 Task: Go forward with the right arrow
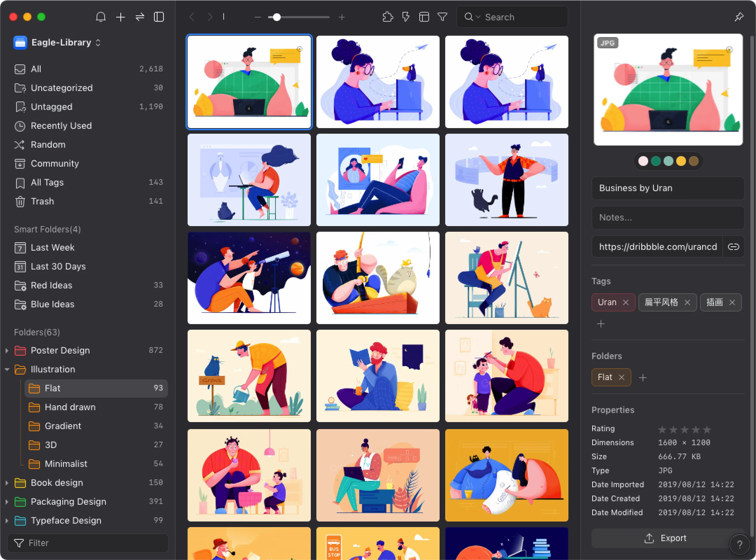(210, 17)
